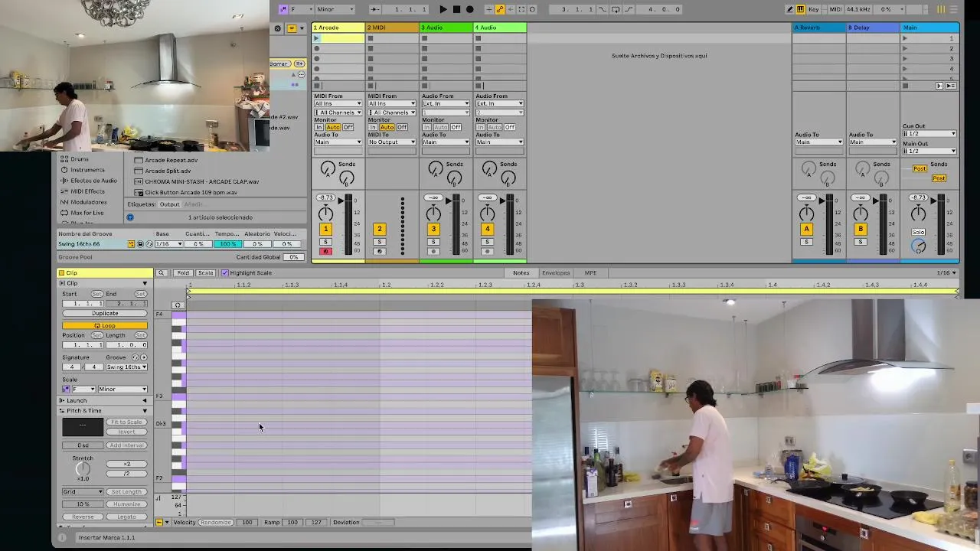Click the Fit to Scale button
The height and width of the screenshot is (551, 980).
126,422
